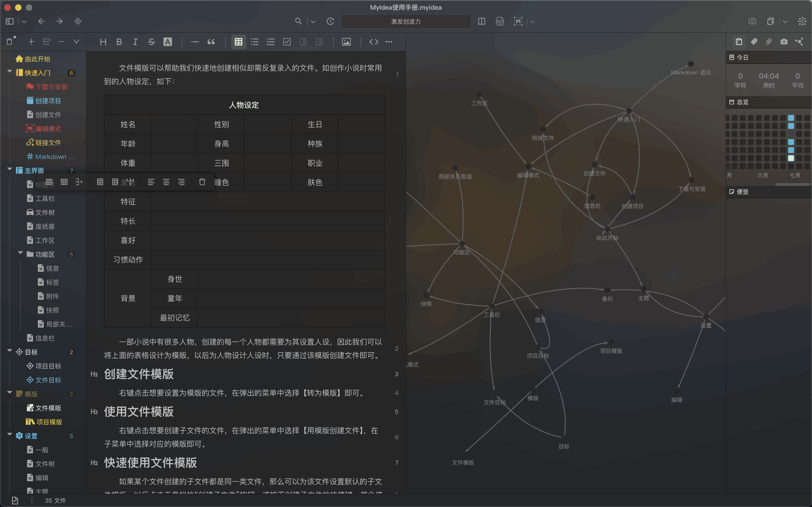Click the code block icon
The height and width of the screenshot is (507, 812).
click(x=374, y=42)
